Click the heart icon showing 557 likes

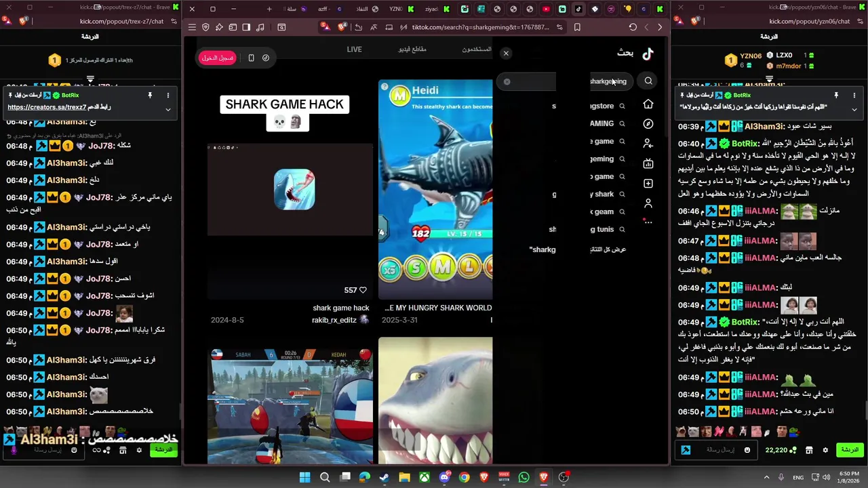pyautogui.click(x=363, y=290)
